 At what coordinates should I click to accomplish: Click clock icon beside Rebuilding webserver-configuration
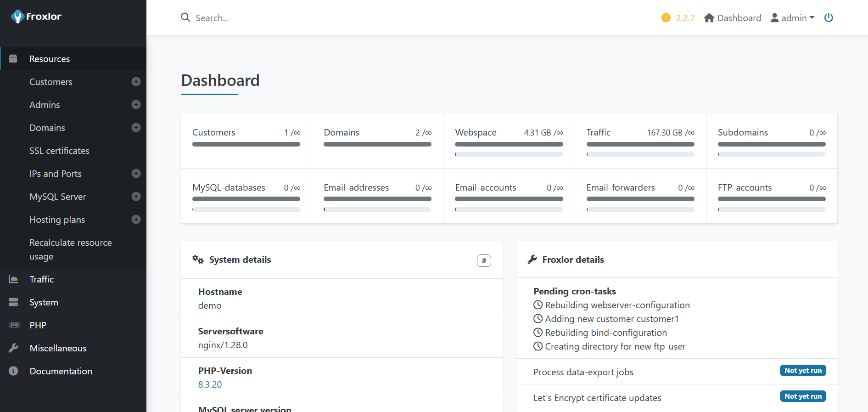(538, 305)
